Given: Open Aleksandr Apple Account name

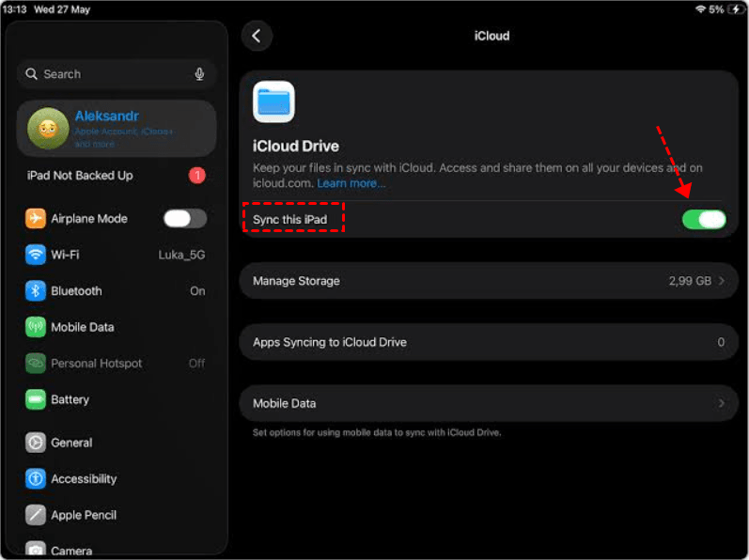Looking at the screenshot, I should point(107,116).
